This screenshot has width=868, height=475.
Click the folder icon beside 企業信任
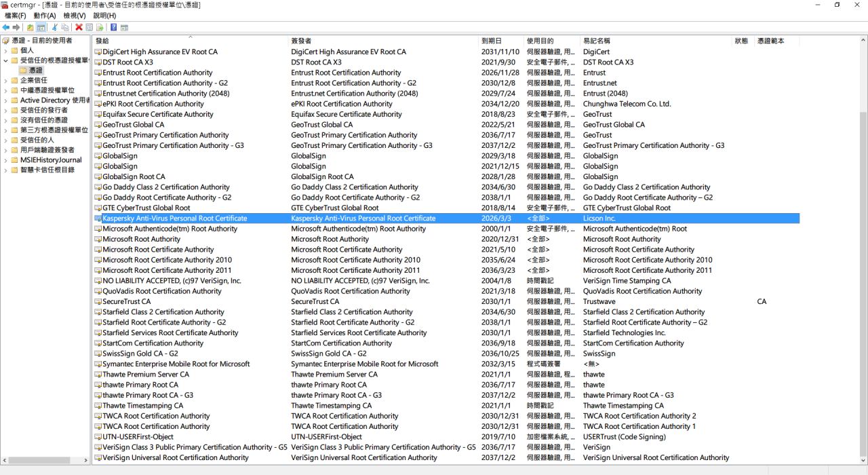click(x=15, y=80)
